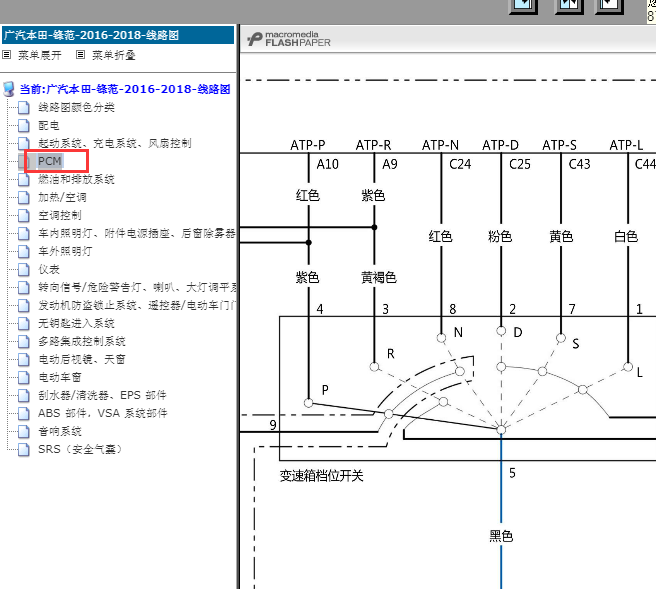This screenshot has width=656, height=589.
Task: Click the left-pane-only layout button
Action: 523,6
